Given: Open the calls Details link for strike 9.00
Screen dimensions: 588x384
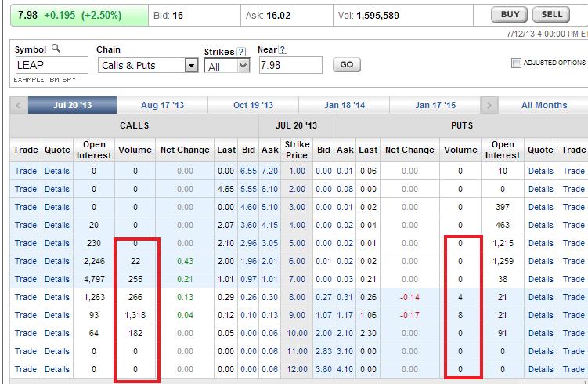Looking at the screenshot, I should pos(56,315).
